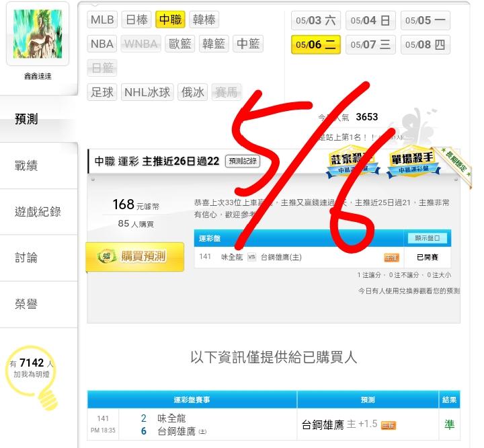Select the NHL冰球 filter
Image resolution: width=484 pixels, height=448 pixels.
click(x=147, y=92)
